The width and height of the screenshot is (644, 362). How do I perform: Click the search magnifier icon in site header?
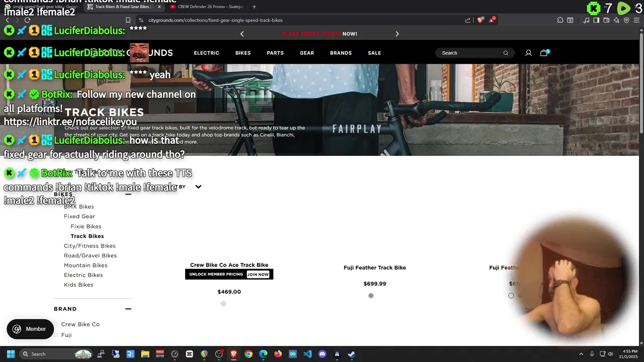coord(506,53)
